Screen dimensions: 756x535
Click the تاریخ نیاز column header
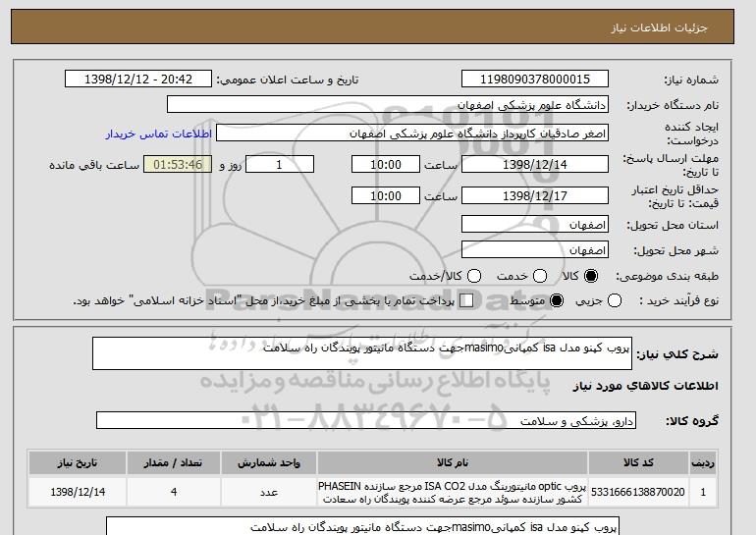pos(78,462)
